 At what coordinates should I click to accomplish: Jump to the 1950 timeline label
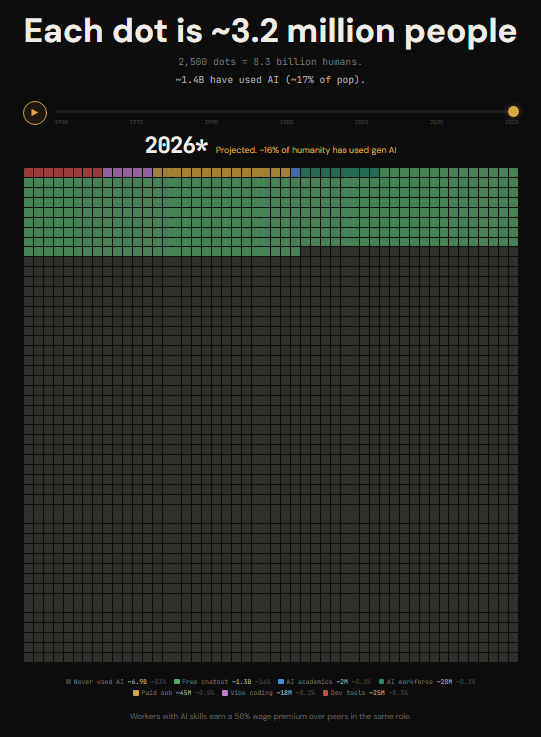coord(61,122)
